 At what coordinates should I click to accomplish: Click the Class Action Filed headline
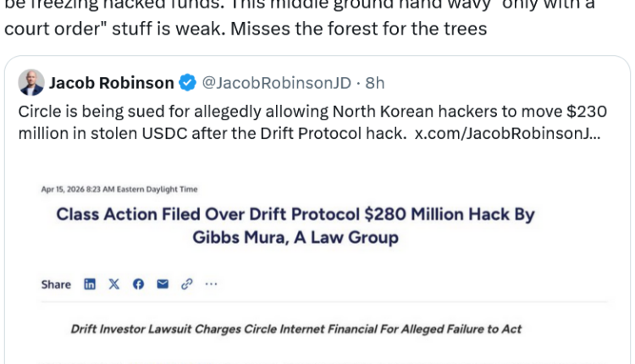point(295,214)
